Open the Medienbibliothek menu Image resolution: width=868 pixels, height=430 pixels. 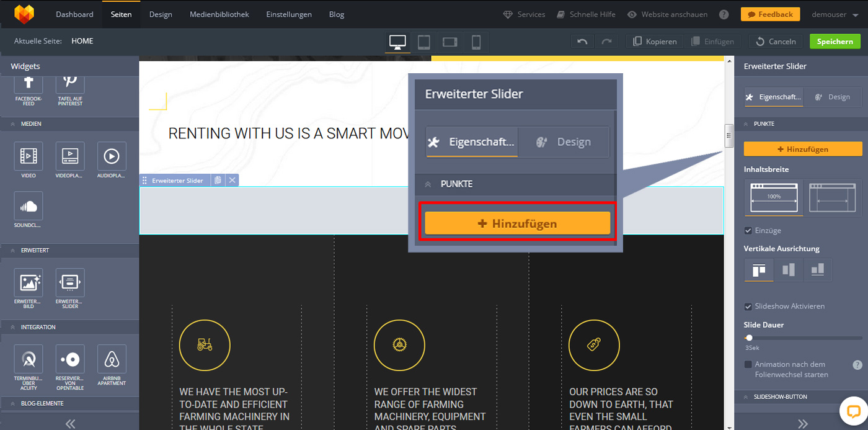pyautogui.click(x=219, y=14)
